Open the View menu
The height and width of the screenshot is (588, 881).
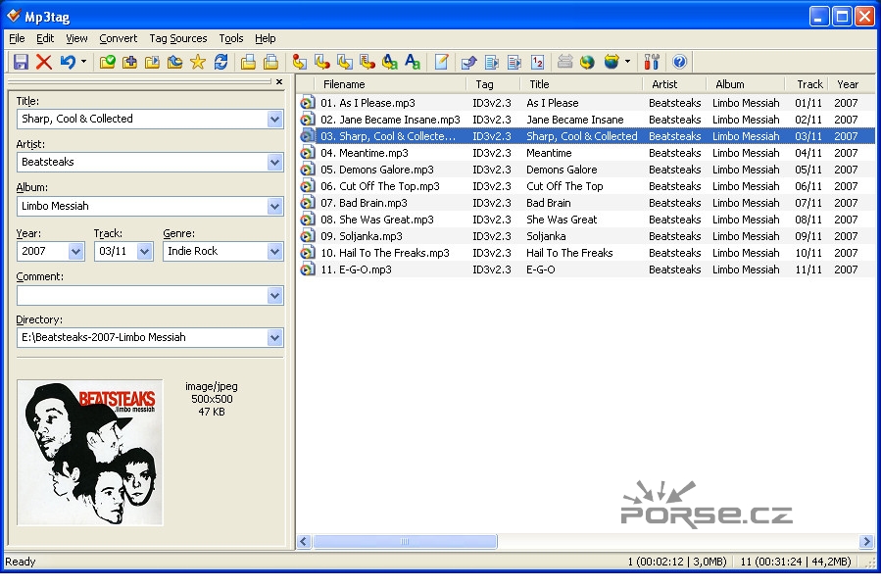76,38
